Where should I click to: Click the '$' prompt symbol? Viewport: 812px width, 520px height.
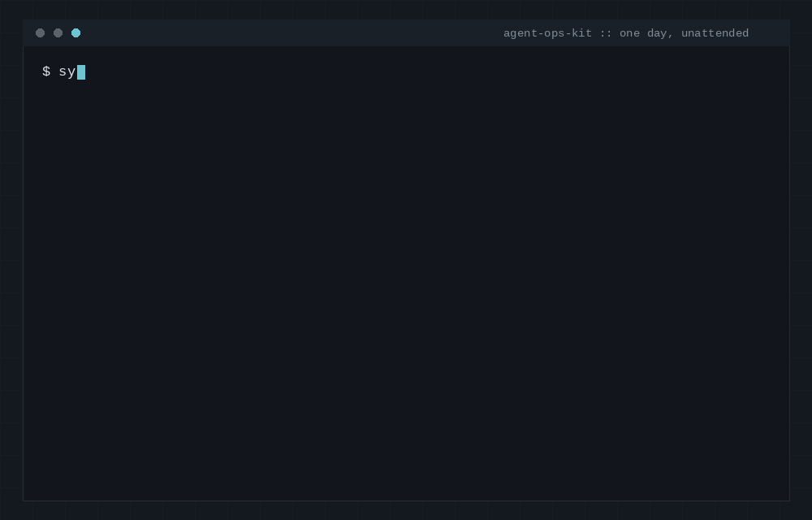(x=46, y=71)
